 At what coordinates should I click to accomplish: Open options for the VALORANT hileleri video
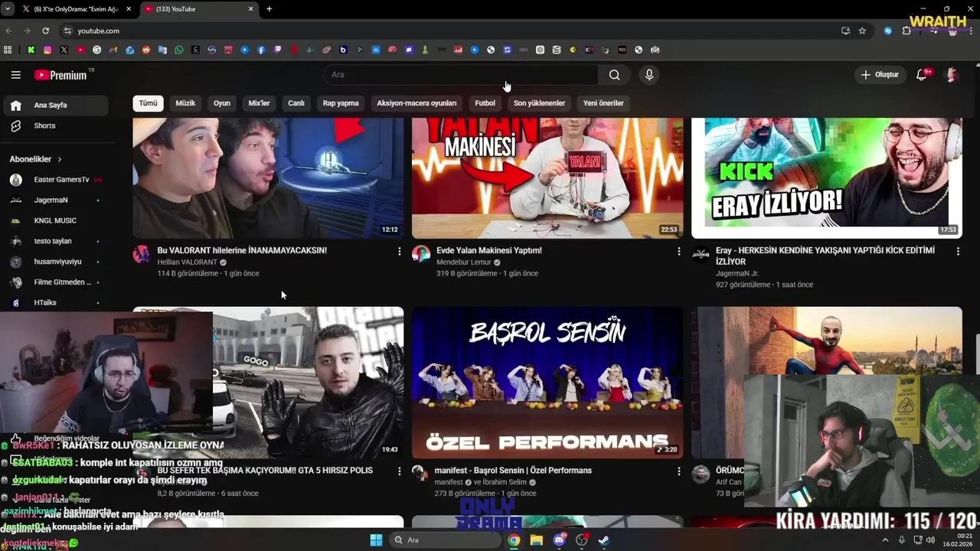point(399,251)
